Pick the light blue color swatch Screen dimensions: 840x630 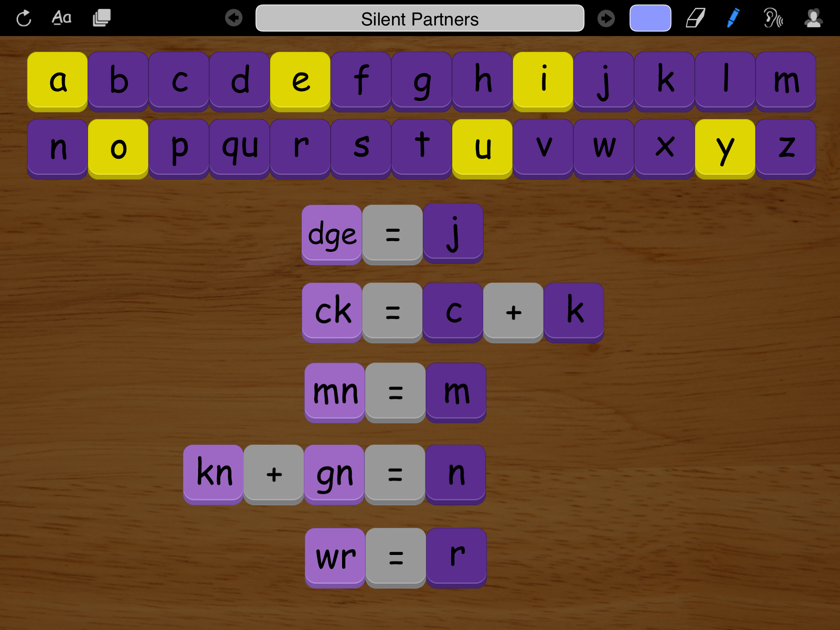(650, 18)
